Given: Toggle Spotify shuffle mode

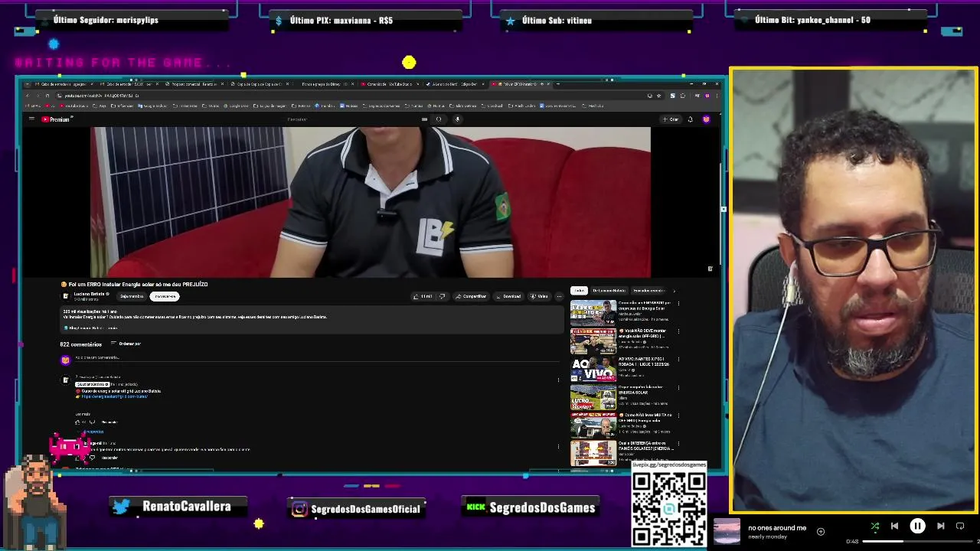Looking at the screenshot, I should coord(875,527).
